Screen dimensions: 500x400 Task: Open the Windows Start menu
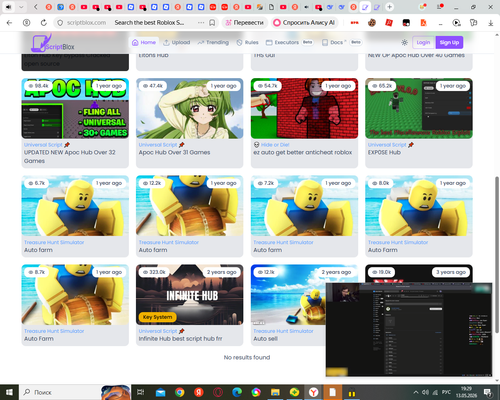[9, 392]
